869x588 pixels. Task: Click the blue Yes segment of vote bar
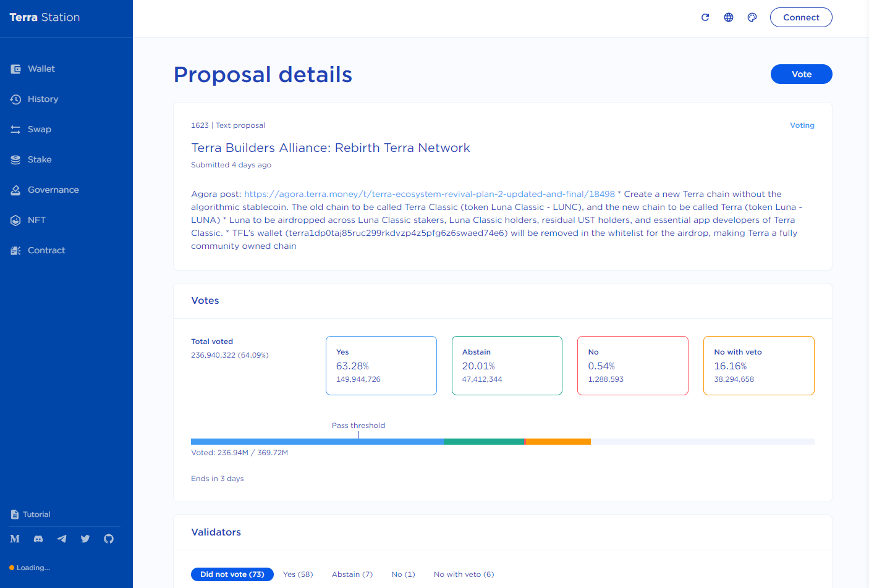(x=317, y=442)
